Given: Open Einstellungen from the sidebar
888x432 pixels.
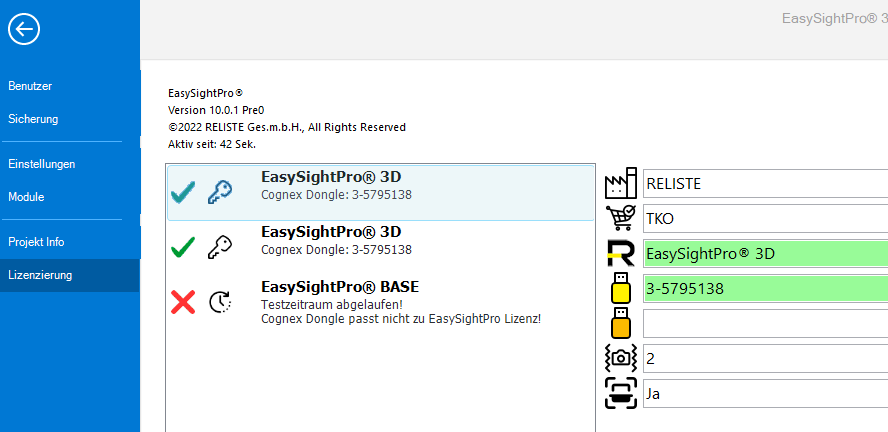Looking at the screenshot, I should pyautogui.click(x=42, y=163).
